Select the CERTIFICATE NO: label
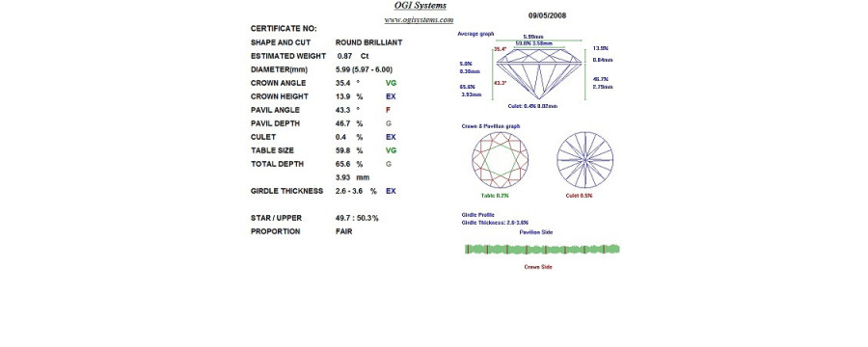Viewport: 868px width, 347px height. click(x=284, y=29)
